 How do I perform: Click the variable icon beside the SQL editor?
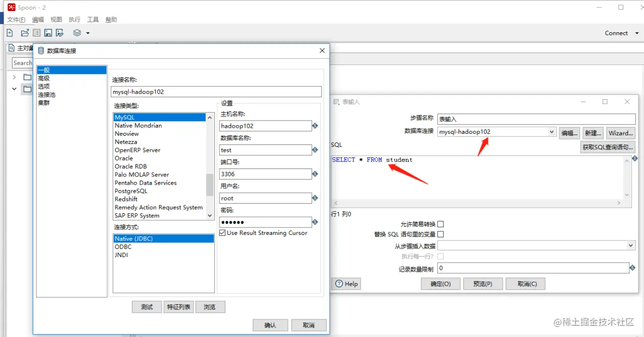(634, 158)
